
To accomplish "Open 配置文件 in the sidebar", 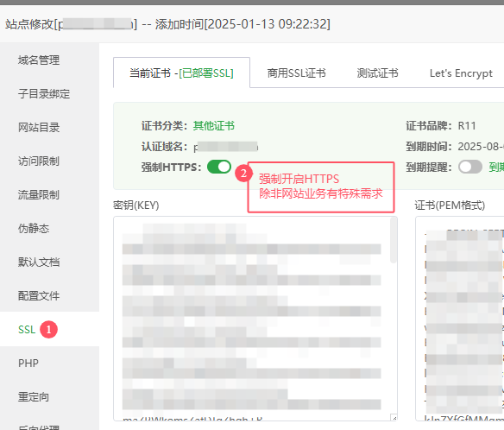I will point(39,296).
